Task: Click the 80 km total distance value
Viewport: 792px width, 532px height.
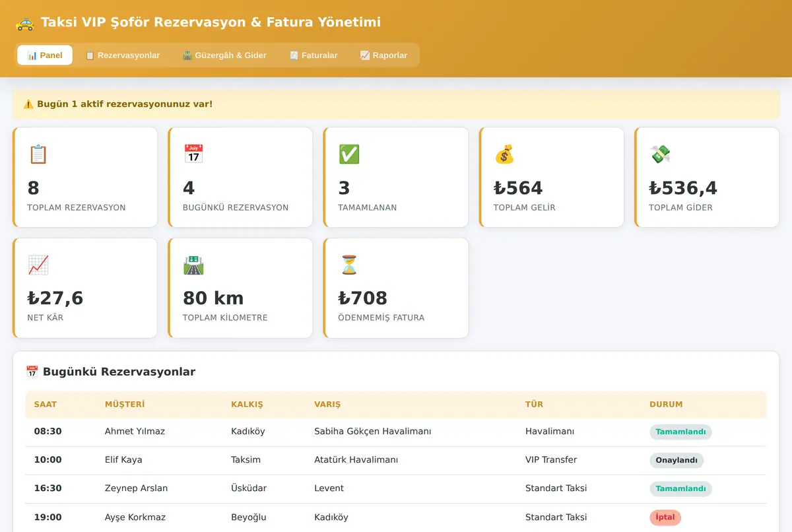Action: click(213, 298)
